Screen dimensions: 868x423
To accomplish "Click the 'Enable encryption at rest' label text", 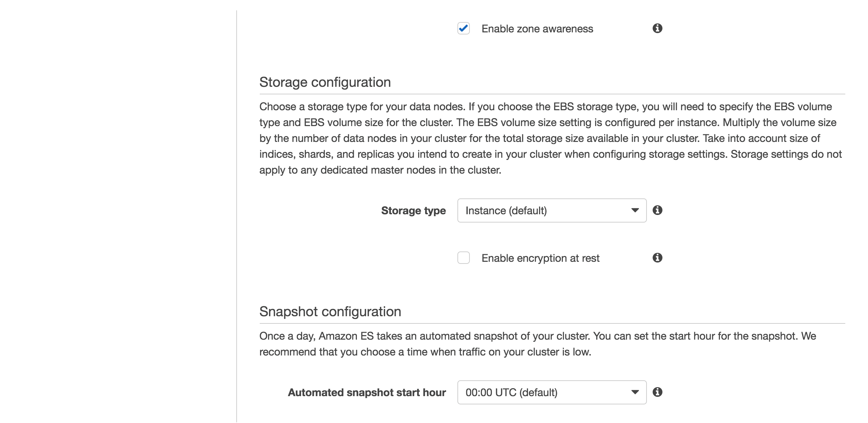I will pos(540,258).
